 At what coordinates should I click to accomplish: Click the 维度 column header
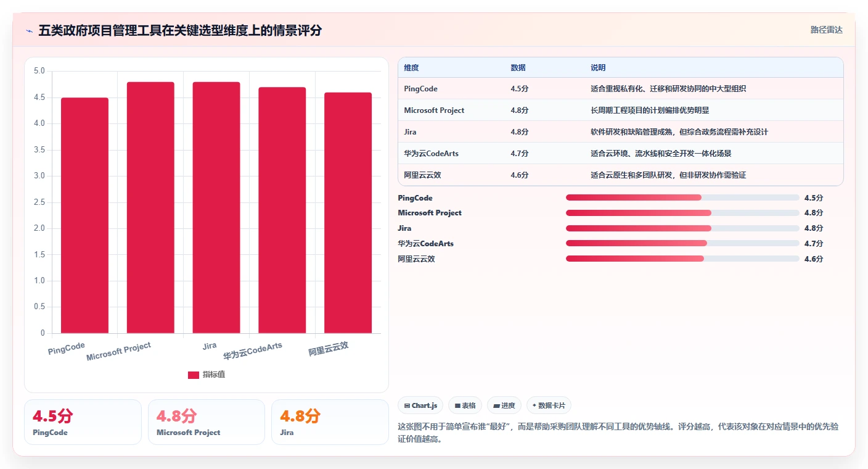click(x=411, y=68)
